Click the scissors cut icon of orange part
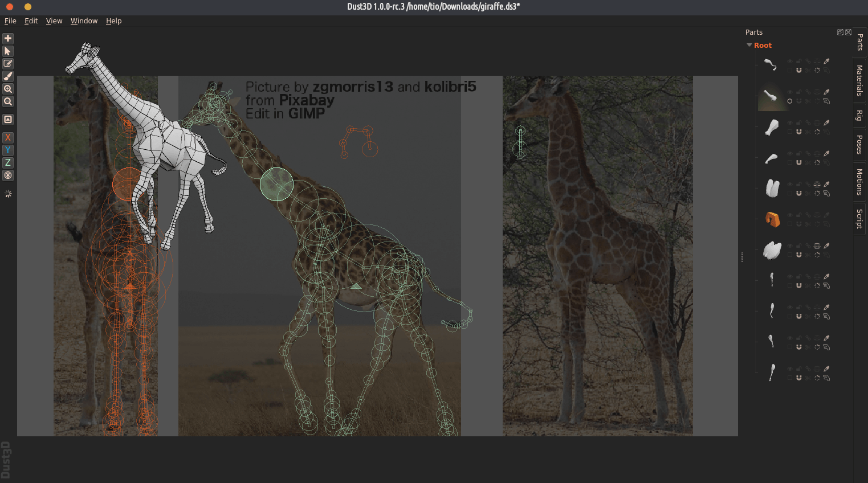Screen dimensions: 868x483 [808, 224]
